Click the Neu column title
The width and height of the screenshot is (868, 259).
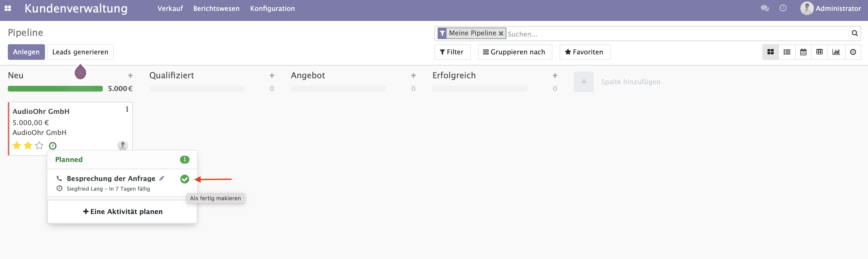pos(16,75)
